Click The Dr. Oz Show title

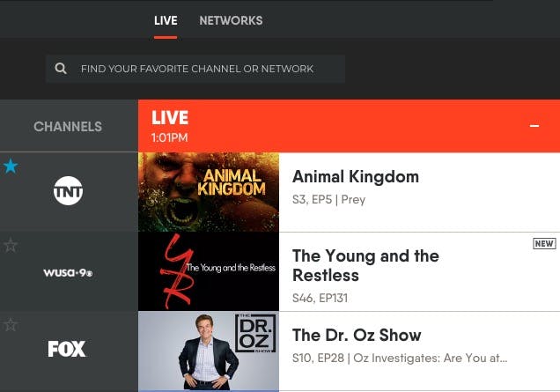pyautogui.click(x=357, y=336)
